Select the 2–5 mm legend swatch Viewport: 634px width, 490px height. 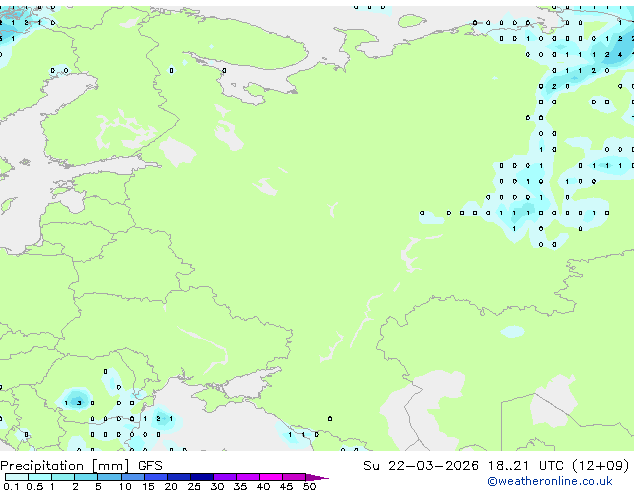point(86,477)
